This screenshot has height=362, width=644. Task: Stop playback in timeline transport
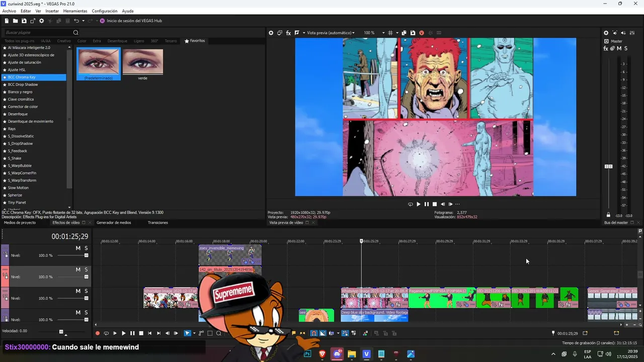coord(141,333)
